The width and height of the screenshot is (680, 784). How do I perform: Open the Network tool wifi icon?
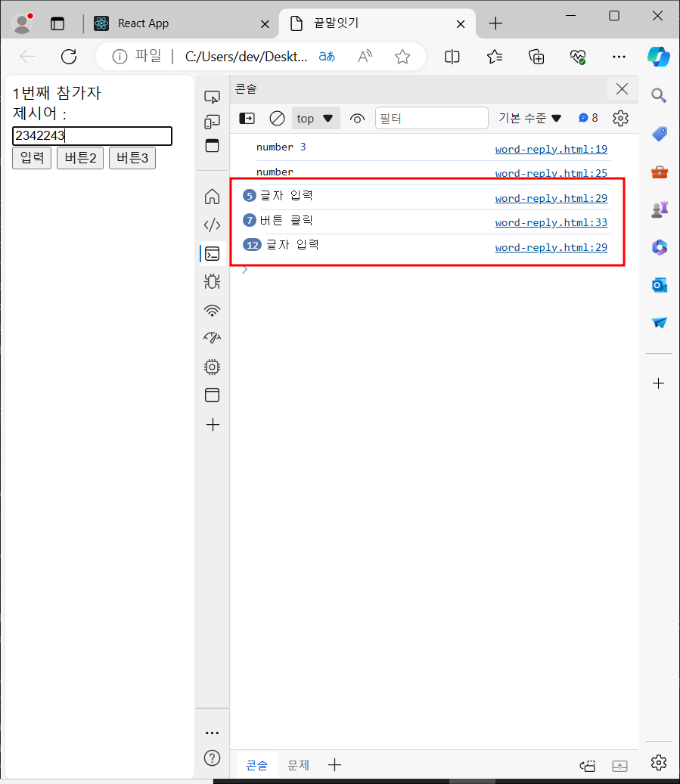212,311
